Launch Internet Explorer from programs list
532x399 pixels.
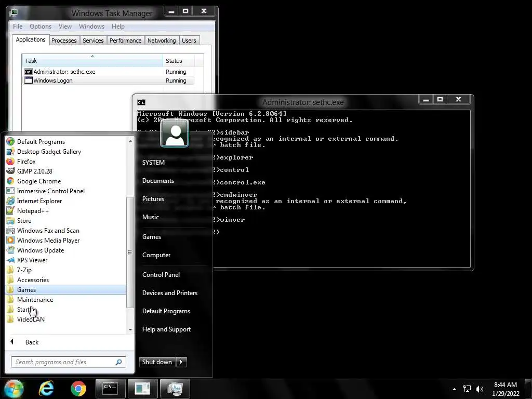[39, 201]
